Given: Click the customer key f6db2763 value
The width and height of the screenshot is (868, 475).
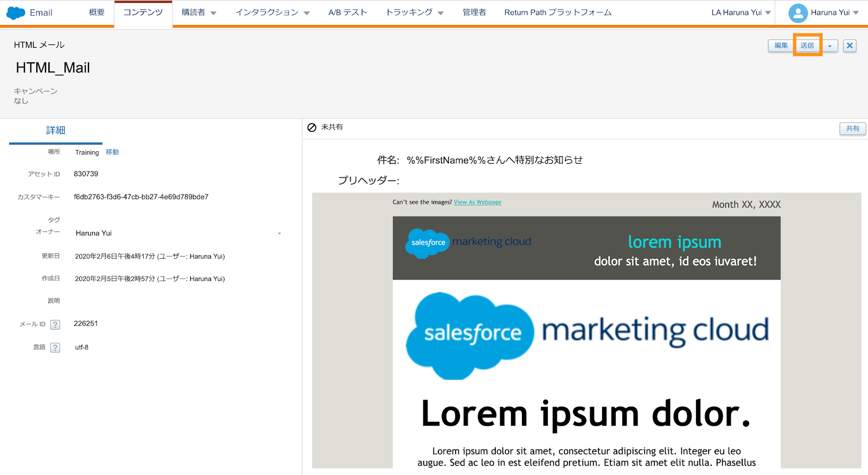Looking at the screenshot, I should 141,197.
